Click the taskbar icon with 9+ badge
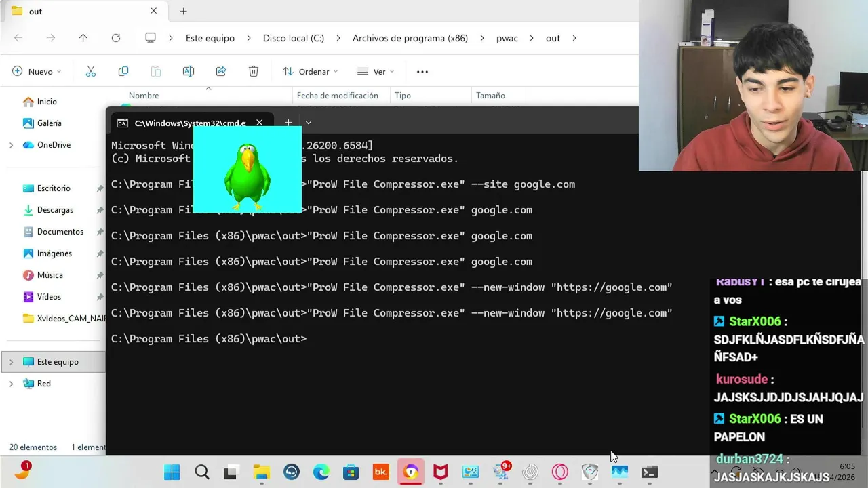Screen dimensions: 868x488 pyautogui.click(x=502, y=470)
